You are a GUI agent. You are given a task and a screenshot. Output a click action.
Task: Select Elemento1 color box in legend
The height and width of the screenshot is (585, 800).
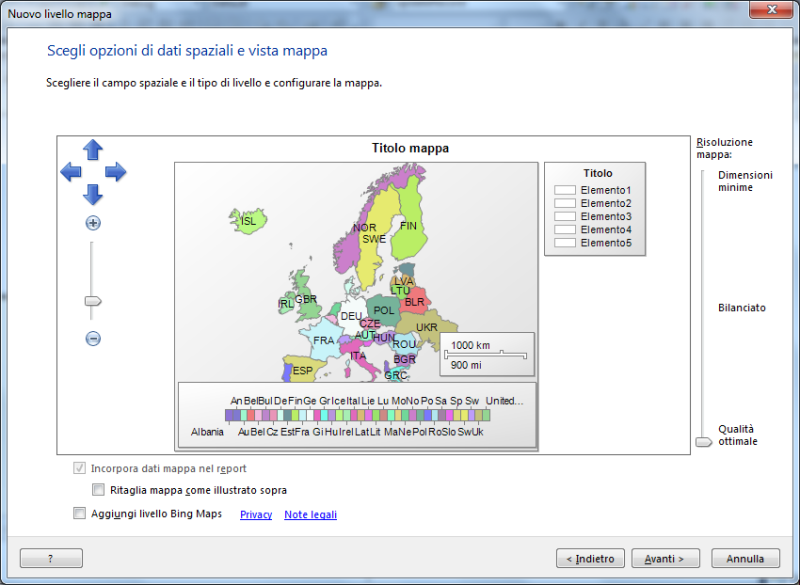coord(565,190)
